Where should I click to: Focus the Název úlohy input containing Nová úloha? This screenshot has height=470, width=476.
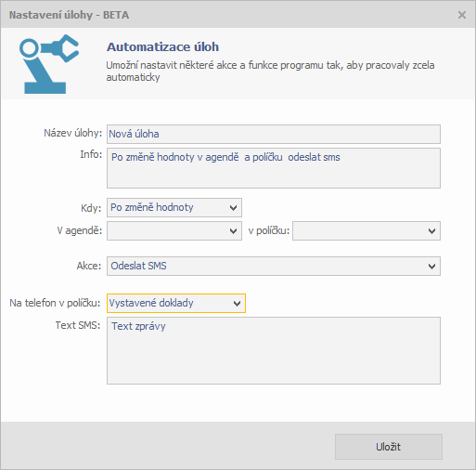274,134
